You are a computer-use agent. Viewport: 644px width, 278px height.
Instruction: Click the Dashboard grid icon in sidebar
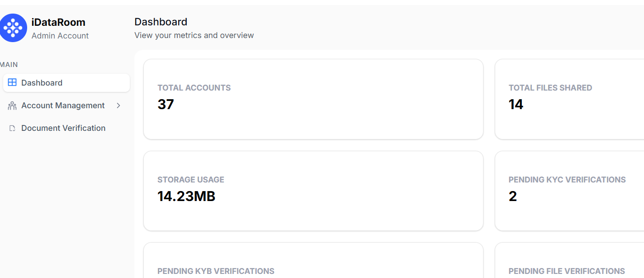tap(12, 83)
